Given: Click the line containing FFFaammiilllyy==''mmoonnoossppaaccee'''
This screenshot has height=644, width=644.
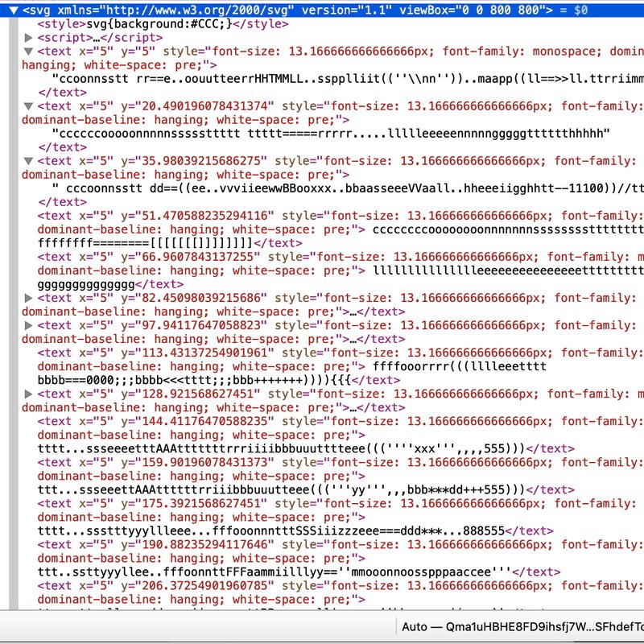Looking at the screenshot, I should (275, 572).
